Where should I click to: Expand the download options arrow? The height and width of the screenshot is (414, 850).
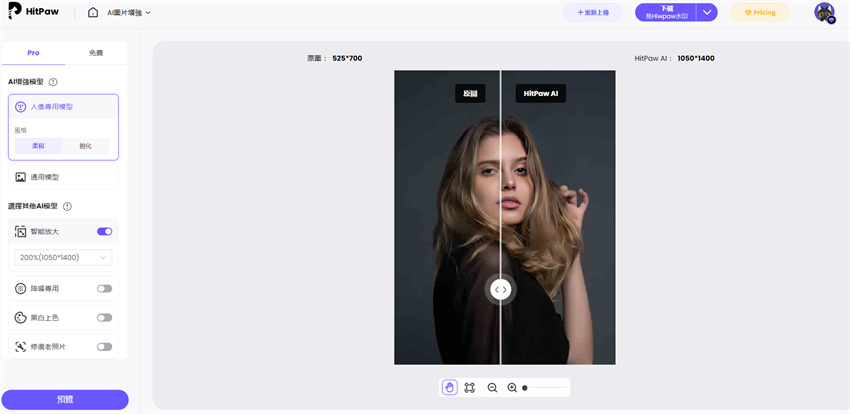click(x=708, y=12)
